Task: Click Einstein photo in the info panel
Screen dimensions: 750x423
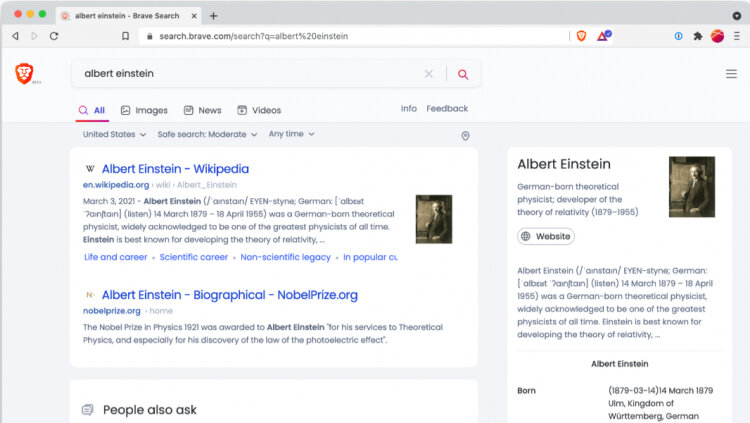Action: coord(692,187)
